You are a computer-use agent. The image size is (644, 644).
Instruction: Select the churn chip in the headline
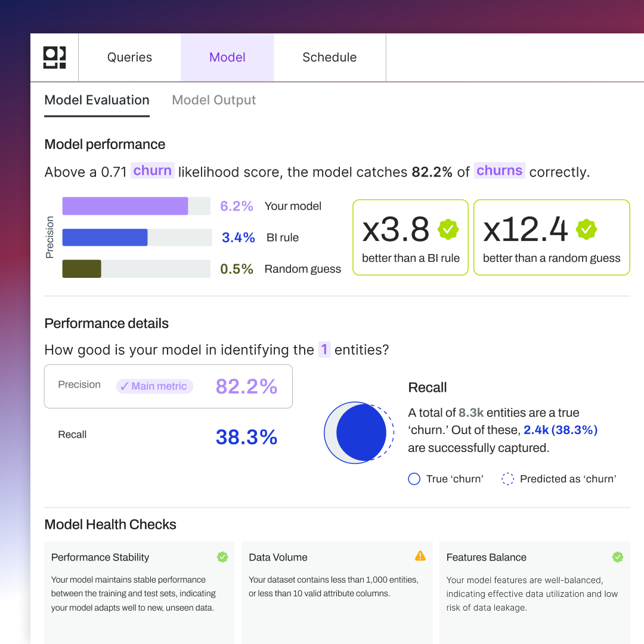(153, 171)
